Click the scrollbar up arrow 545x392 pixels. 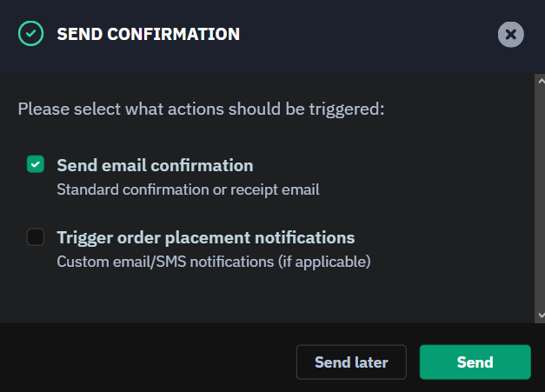[x=541, y=82]
